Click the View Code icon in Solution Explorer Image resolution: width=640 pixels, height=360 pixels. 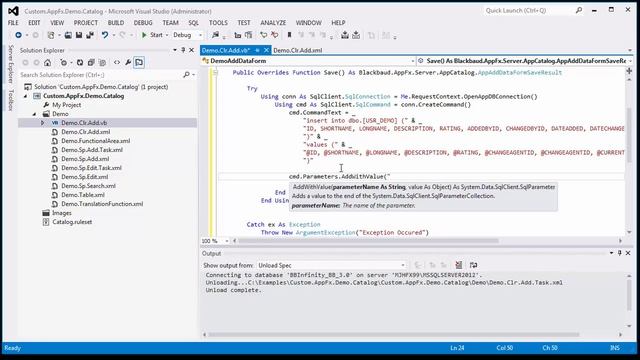click(117, 62)
